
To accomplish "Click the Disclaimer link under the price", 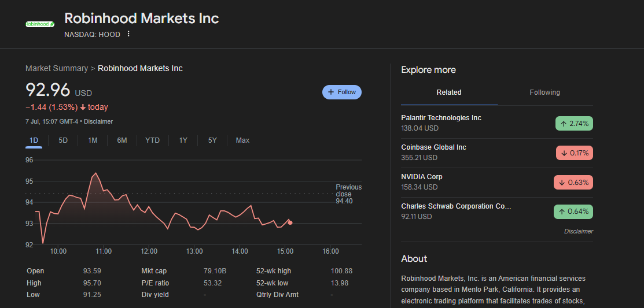I will pos(98,121).
